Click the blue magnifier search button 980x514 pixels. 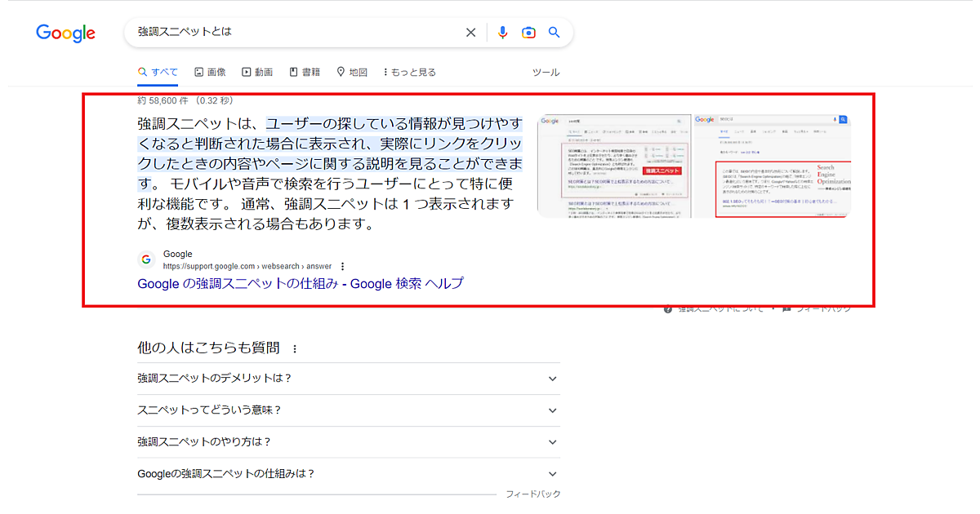coord(555,33)
